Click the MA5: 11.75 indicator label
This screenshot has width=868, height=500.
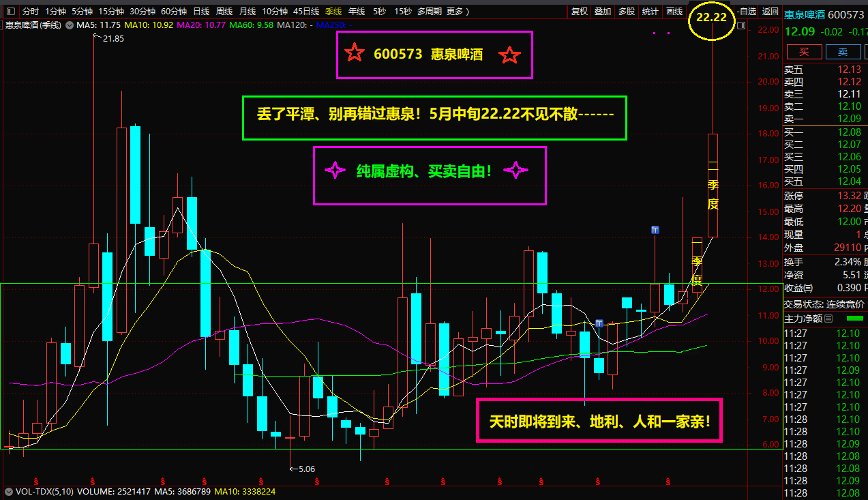98,25
